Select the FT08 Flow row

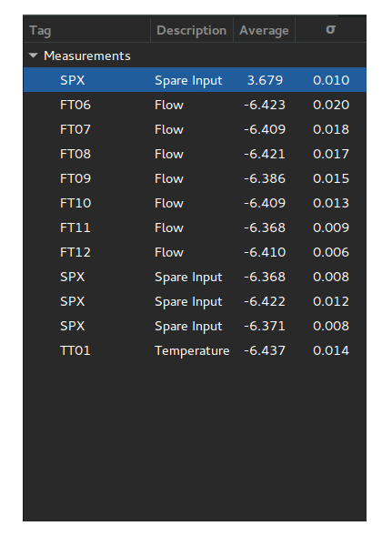click(195, 154)
